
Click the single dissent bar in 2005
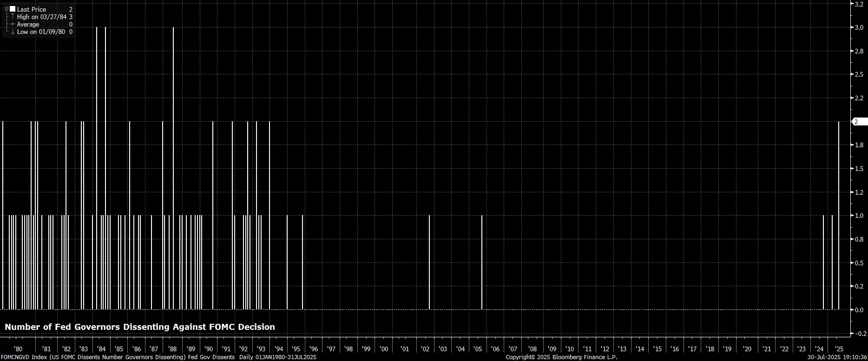[482, 262]
